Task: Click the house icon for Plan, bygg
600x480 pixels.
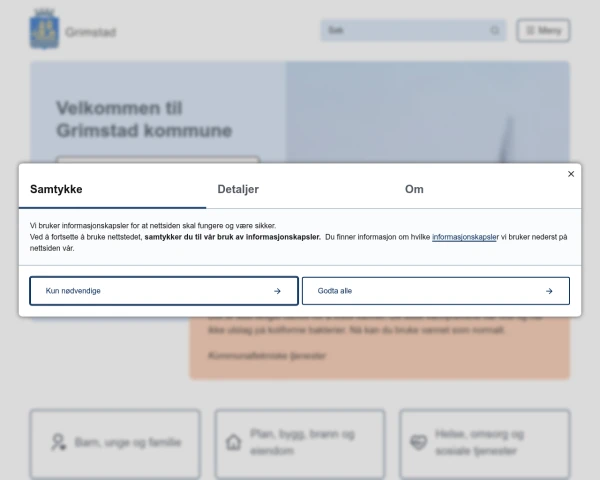Action: (233, 442)
